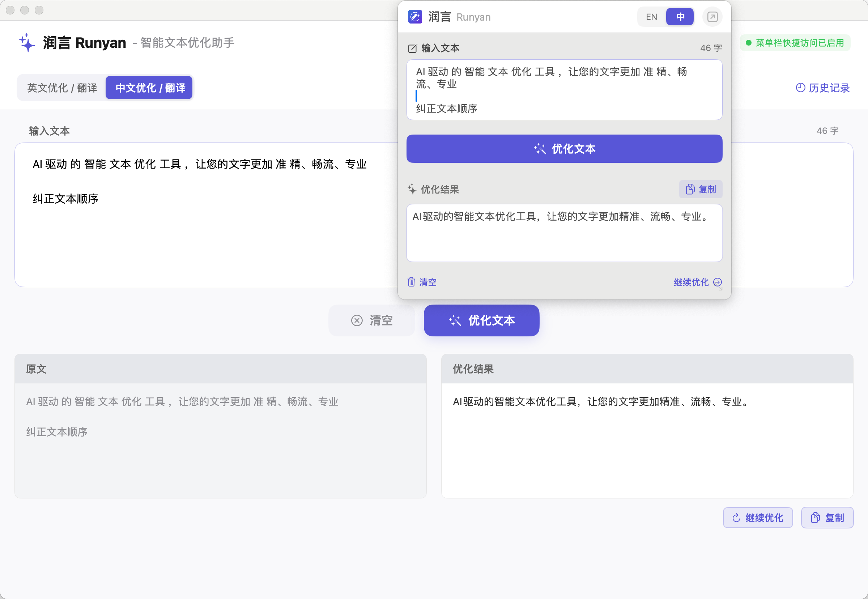Viewport: 868px width, 599px height.
Task: Click 菜单栏快捷访问已启用 status indicator
Action: tap(795, 43)
